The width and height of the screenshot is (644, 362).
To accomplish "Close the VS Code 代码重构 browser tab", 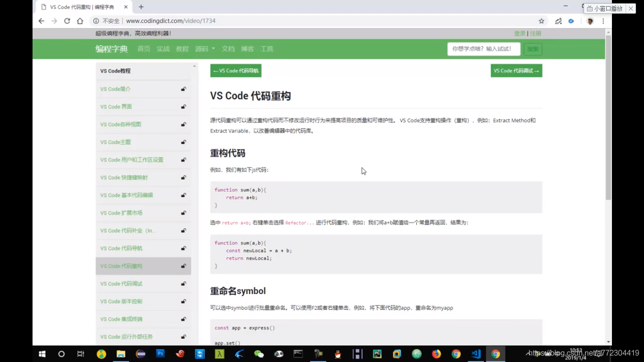I will click(x=125, y=7).
